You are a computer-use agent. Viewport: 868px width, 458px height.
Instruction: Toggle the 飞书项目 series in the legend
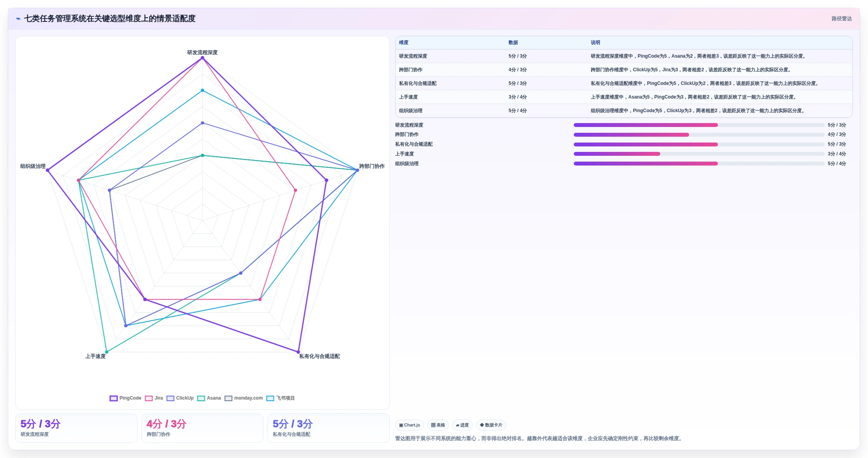281,398
